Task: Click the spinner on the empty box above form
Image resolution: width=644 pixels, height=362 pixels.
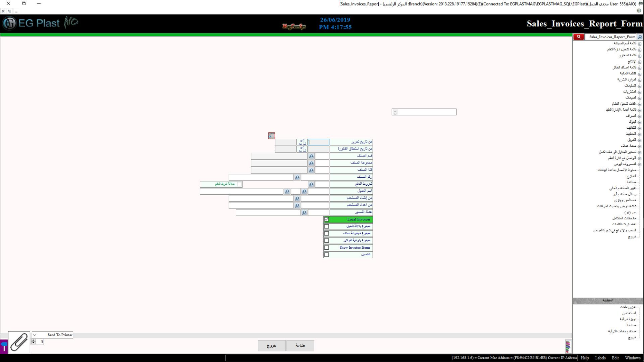Action: point(395,112)
